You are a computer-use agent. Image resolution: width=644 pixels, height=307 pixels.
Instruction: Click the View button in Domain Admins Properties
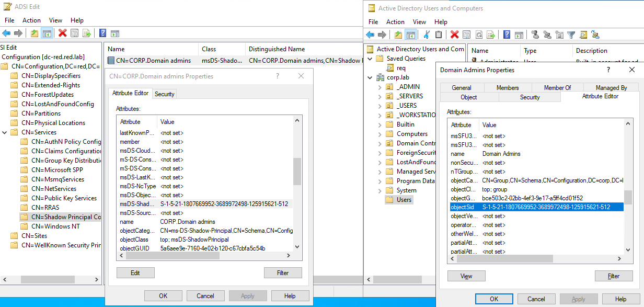pyautogui.click(x=466, y=276)
